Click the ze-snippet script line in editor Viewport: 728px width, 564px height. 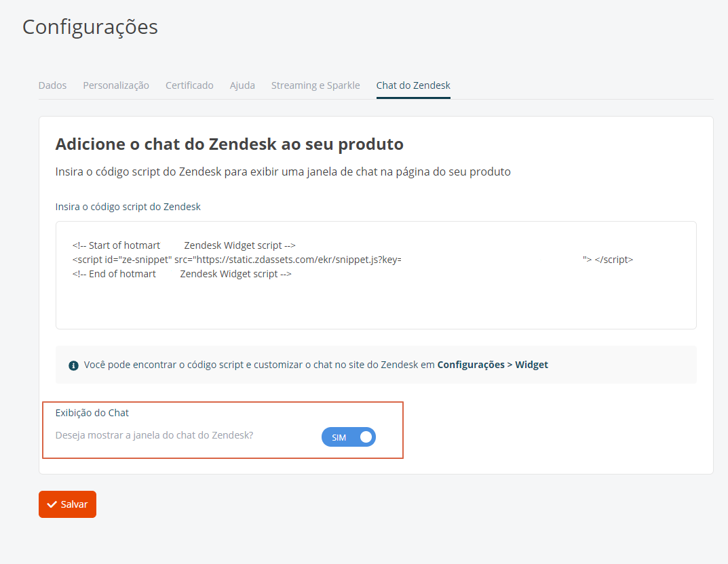coord(352,260)
